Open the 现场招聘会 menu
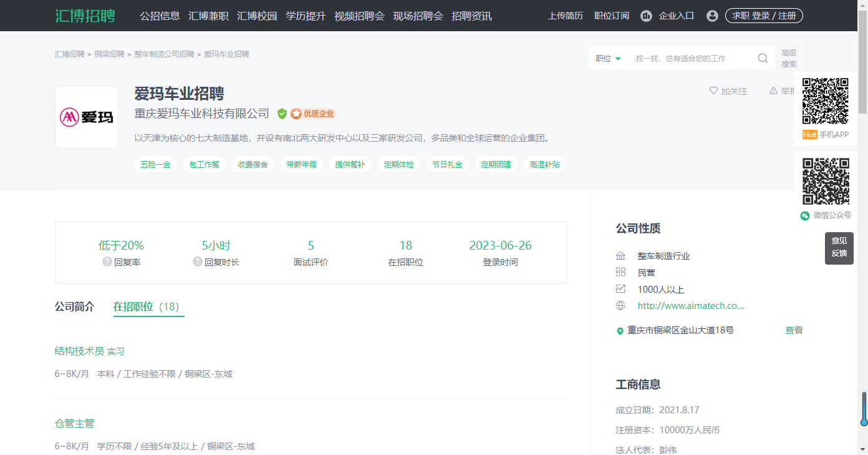The height and width of the screenshot is (455, 868). point(418,16)
